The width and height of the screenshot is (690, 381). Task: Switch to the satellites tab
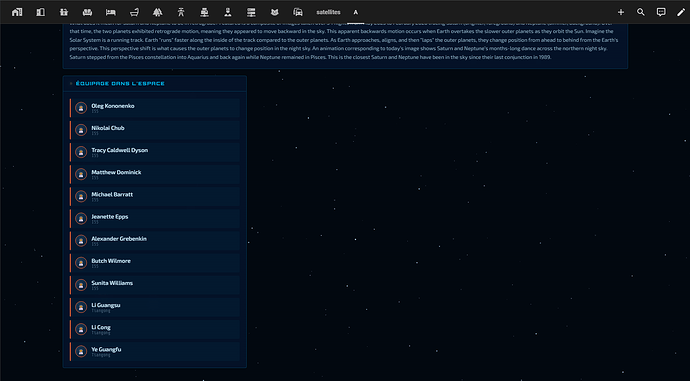click(x=328, y=12)
